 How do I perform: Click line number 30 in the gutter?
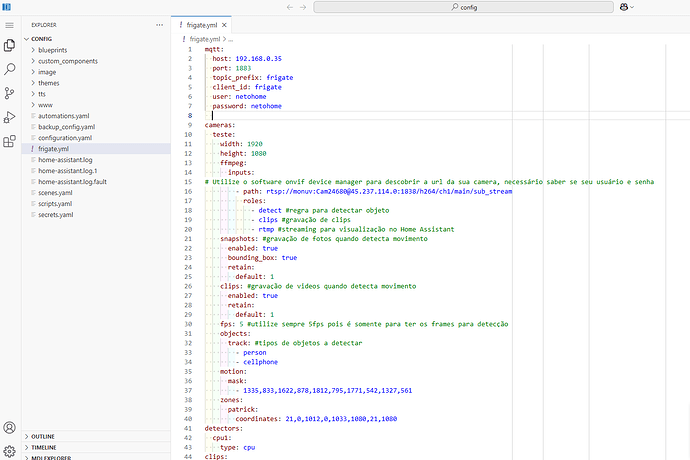(x=188, y=324)
